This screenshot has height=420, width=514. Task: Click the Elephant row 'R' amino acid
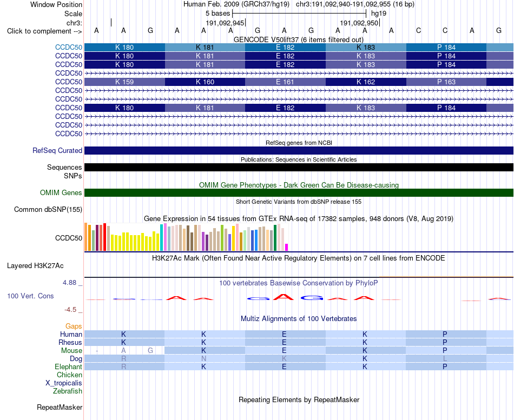123,367
